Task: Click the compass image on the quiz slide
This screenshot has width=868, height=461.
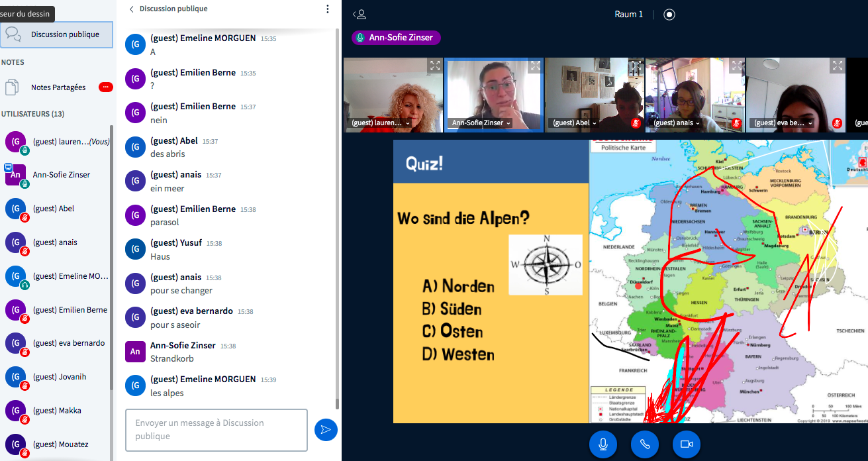Action: [546, 265]
